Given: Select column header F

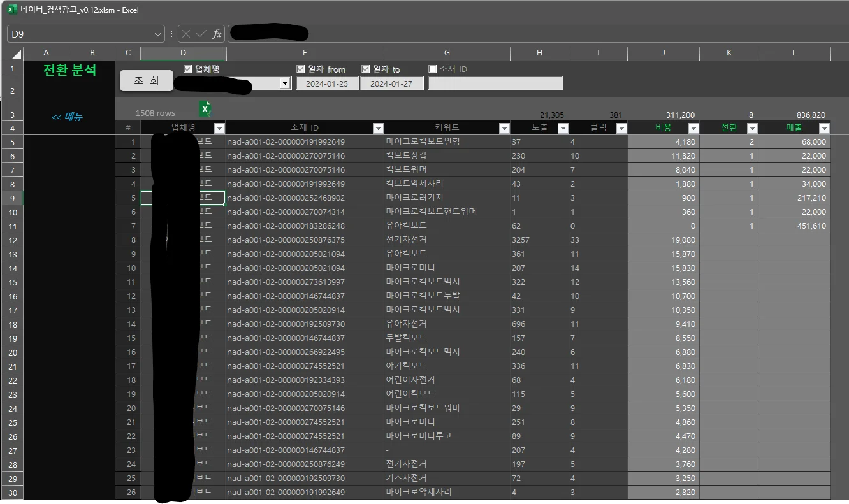Looking at the screenshot, I should (305, 53).
